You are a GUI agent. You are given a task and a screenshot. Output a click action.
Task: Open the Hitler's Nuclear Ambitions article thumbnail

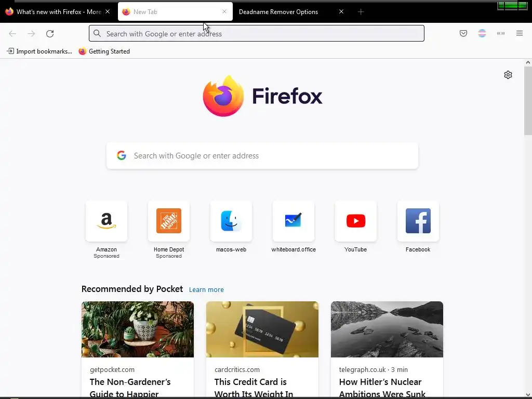387,329
